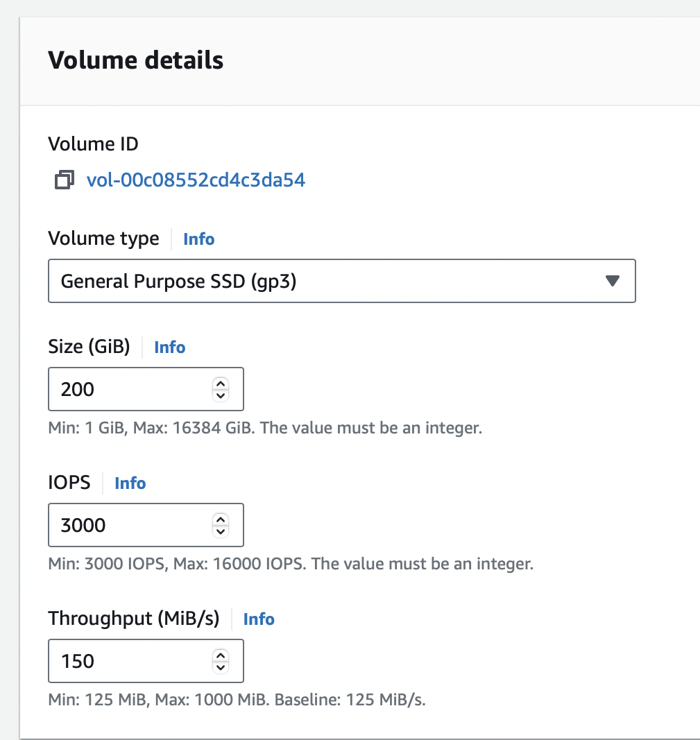Copy the volume ID to clipboard
The image size is (700, 740).
65,180
